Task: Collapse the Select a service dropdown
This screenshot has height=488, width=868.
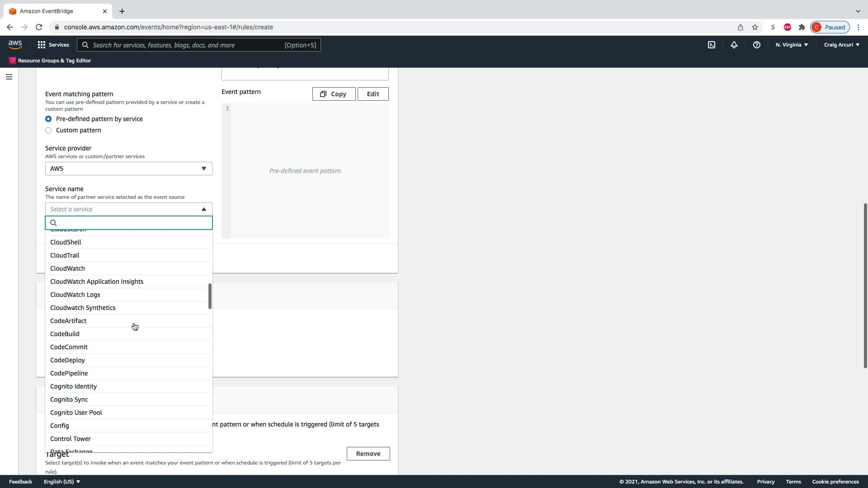Action: [x=128, y=209]
